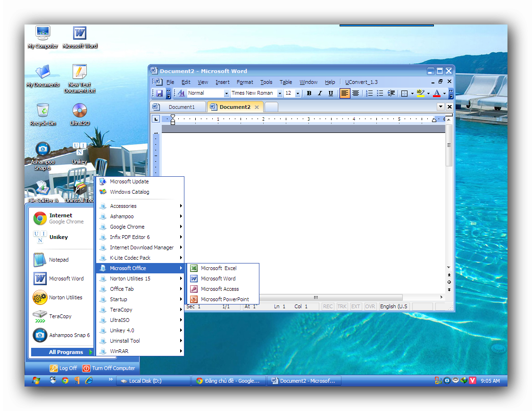
Task: Click the tab selector L button on ruler
Action: tap(156, 119)
